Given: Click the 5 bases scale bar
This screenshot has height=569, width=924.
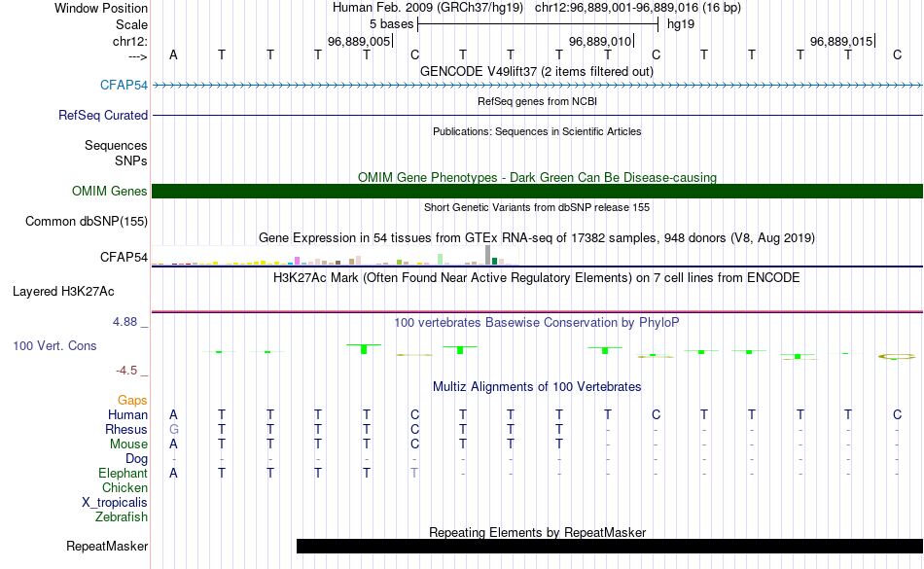Looking at the screenshot, I should pos(538,24).
